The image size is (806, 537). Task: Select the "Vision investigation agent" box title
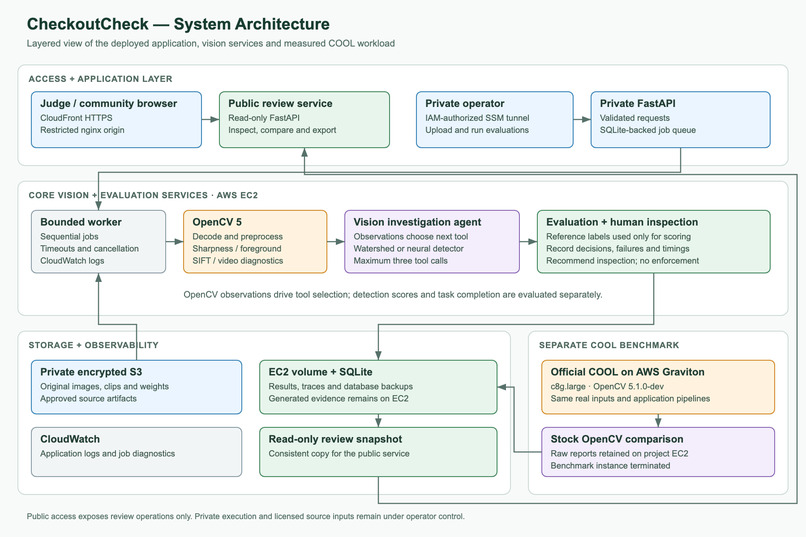(x=417, y=222)
